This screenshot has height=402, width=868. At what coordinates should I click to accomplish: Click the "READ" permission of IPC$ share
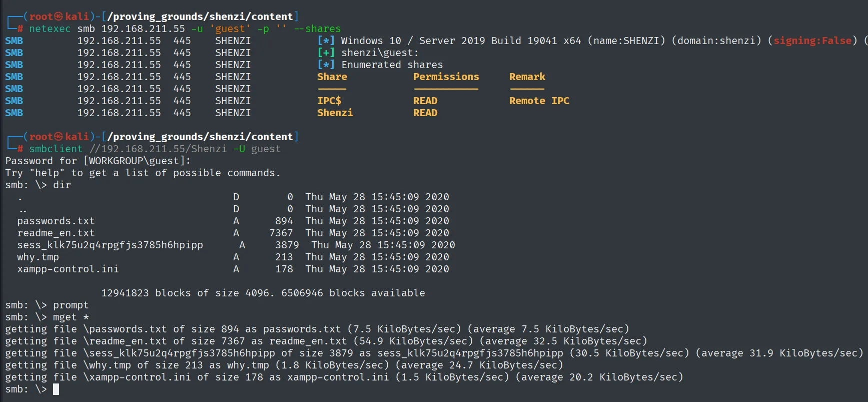(425, 101)
